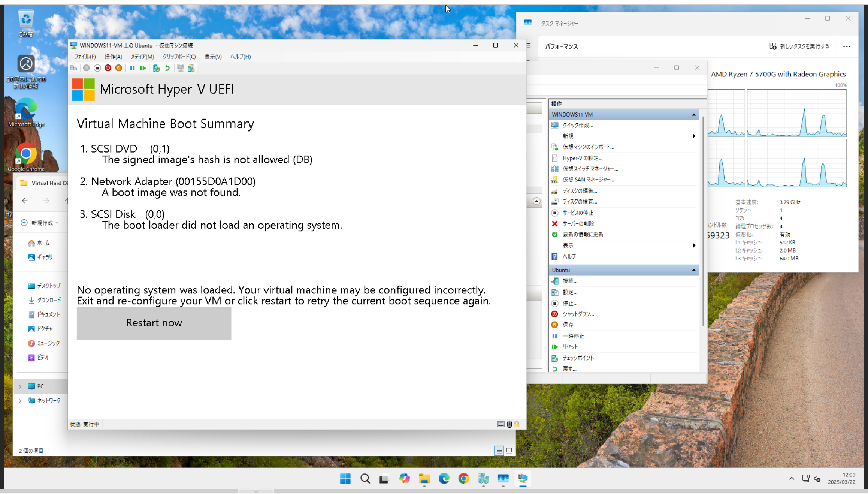Expand the 新規 submenu arrow

click(x=694, y=136)
